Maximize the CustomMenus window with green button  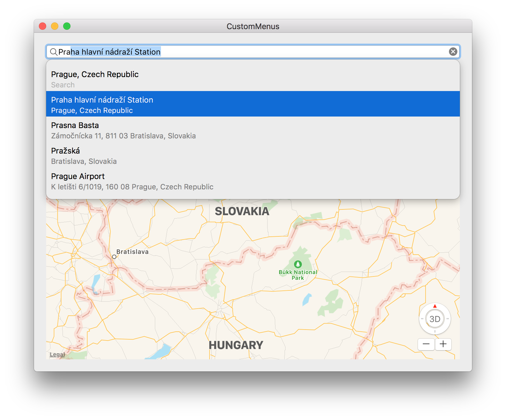click(67, 26)
